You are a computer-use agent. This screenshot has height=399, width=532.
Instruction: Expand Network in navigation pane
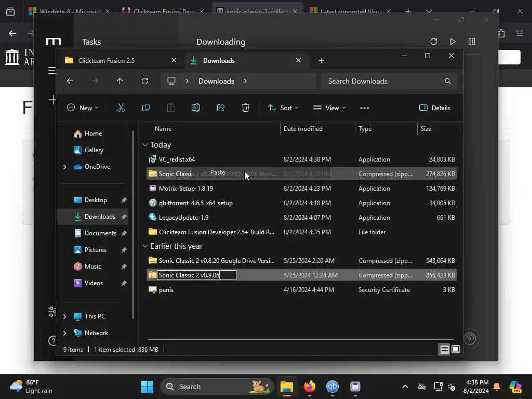[64, 333]
